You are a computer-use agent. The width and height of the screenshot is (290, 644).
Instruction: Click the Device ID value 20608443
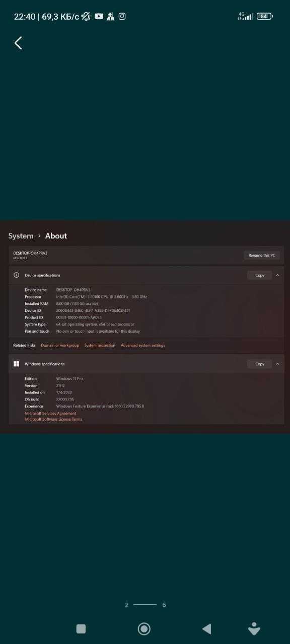click(x=93, y=310)
